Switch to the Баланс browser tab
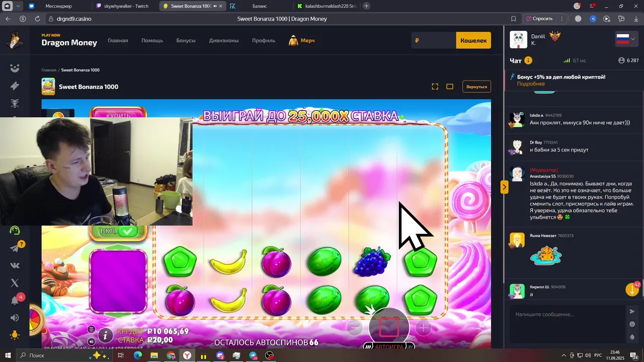Viewport: 644px width, 362px height. coord(259,6)
